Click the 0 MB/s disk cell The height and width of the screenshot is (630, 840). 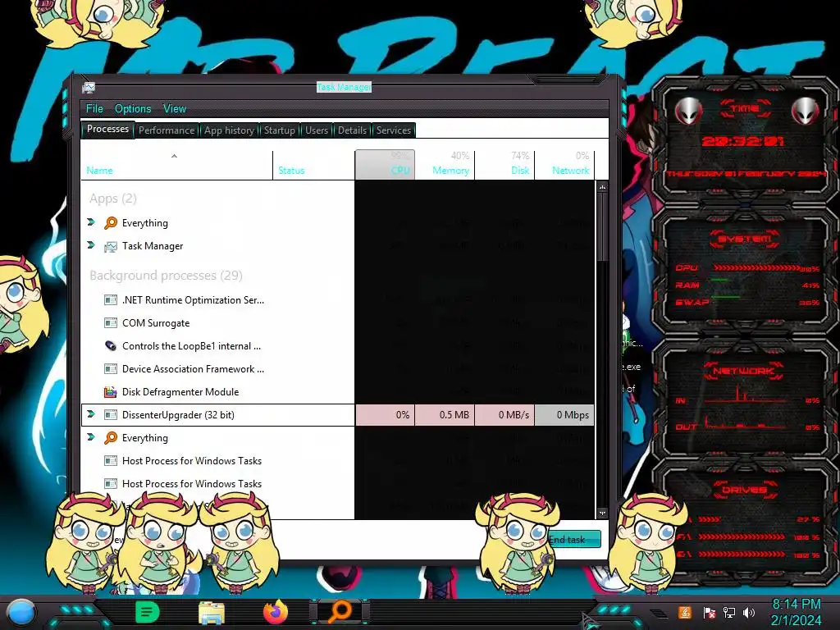tap(504, 415)
